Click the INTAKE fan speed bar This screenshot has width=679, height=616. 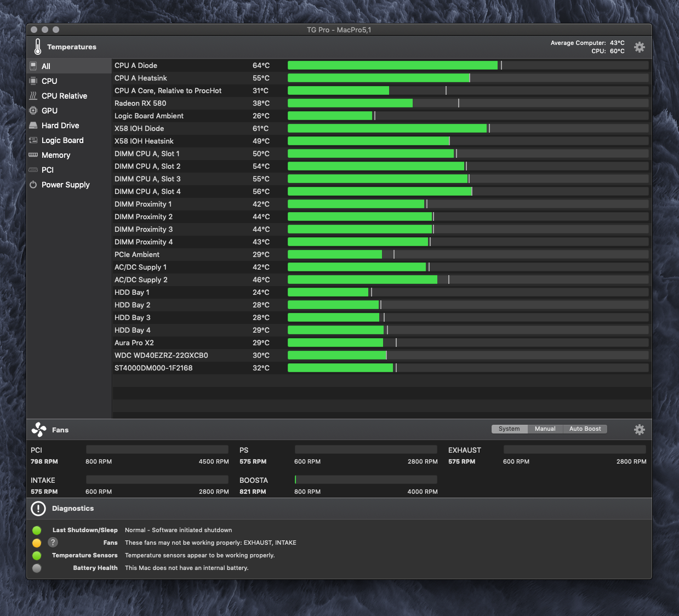[x=157, y=480]
